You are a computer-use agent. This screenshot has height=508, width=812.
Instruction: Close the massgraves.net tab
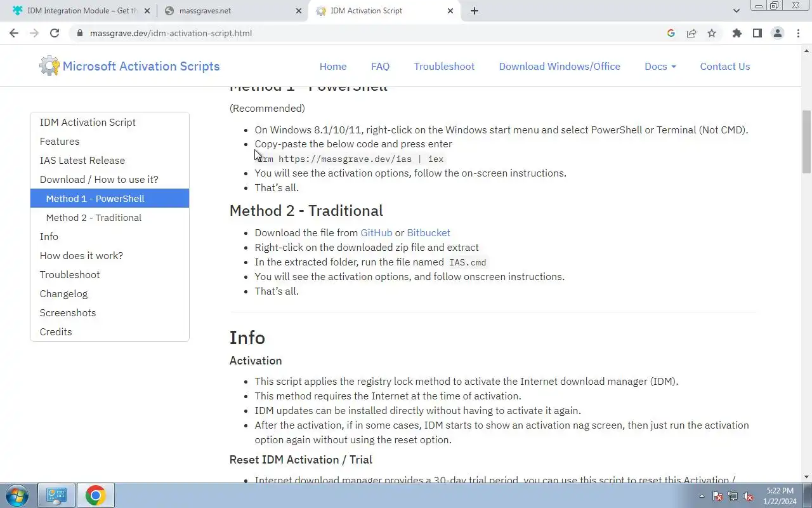pos(299,11)
